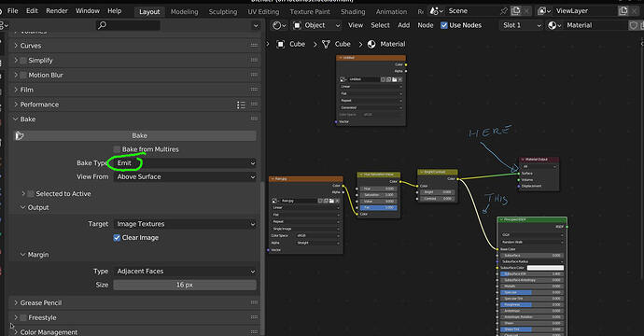Viewport: 644px width, 336px height.
Task: Click the new image icon in Untitled node
Action: [x=388, y=79]
